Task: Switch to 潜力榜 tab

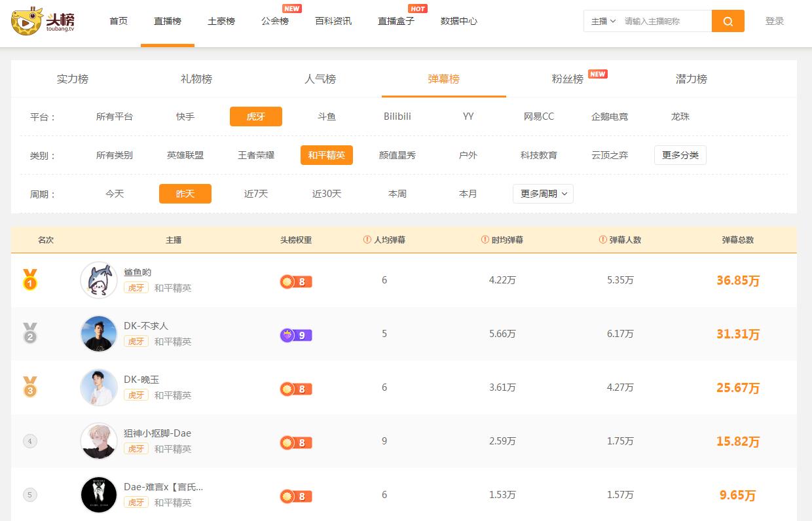Action: [692, 79]
